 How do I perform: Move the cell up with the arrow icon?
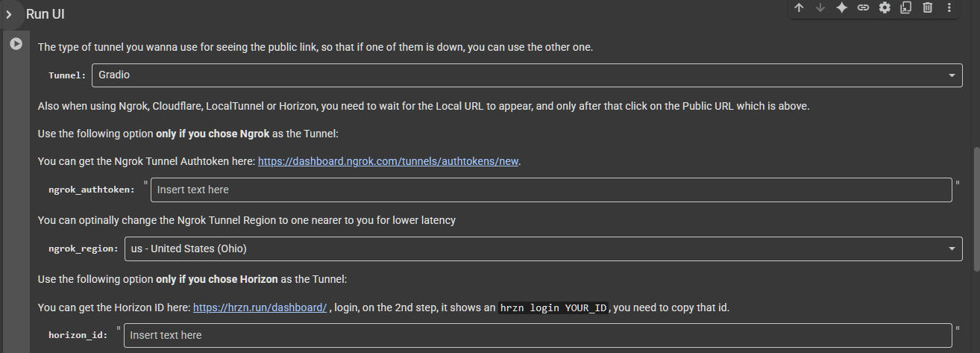[799, 7]
